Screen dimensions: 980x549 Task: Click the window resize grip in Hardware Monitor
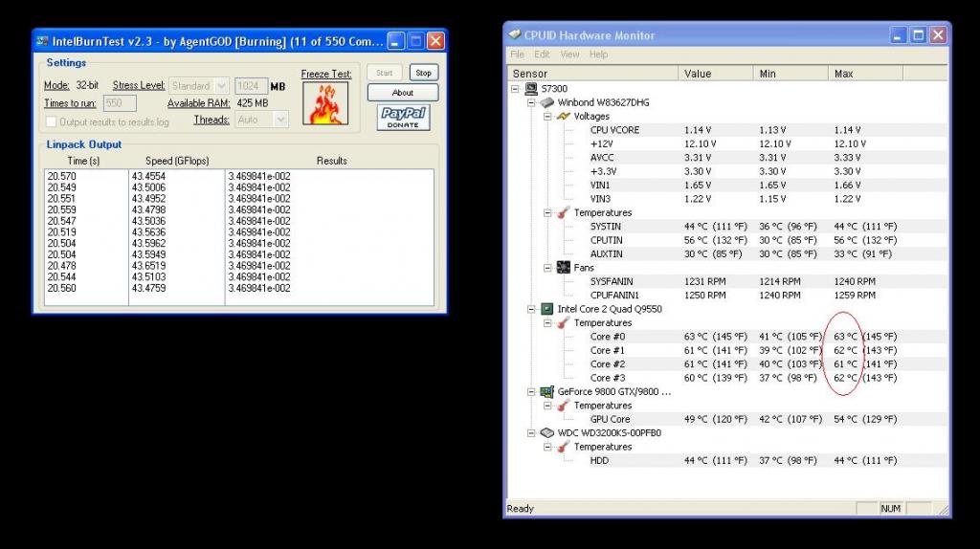(943, 510)
